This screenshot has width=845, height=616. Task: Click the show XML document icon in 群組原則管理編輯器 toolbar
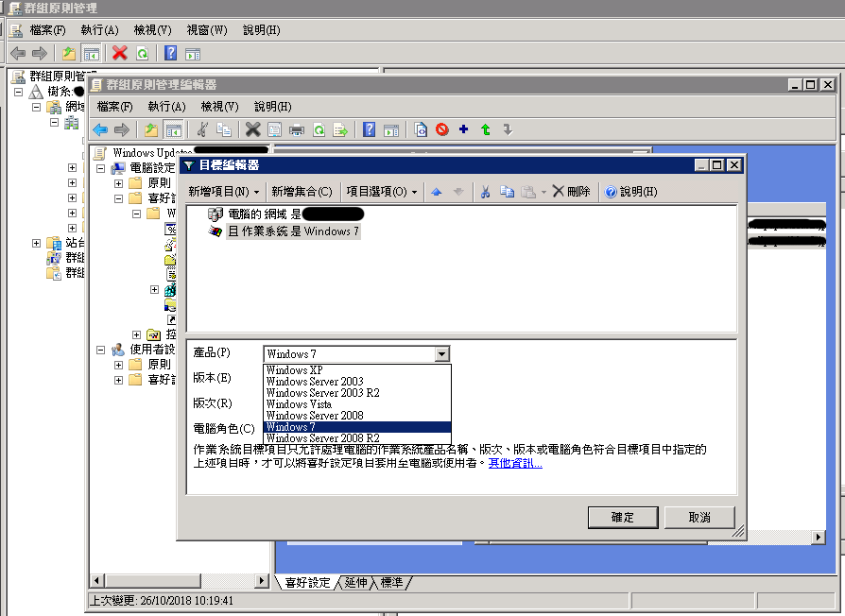click(421, 129)
